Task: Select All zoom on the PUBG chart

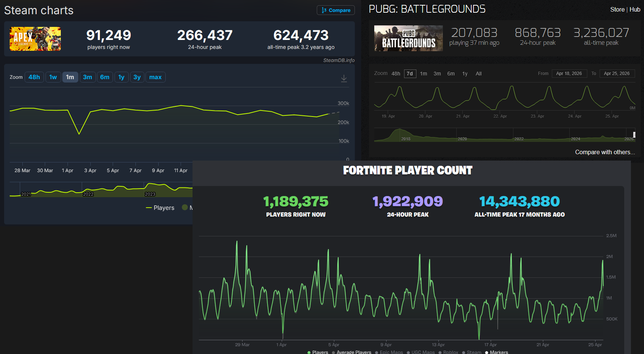Action: [x=479, y=74]
